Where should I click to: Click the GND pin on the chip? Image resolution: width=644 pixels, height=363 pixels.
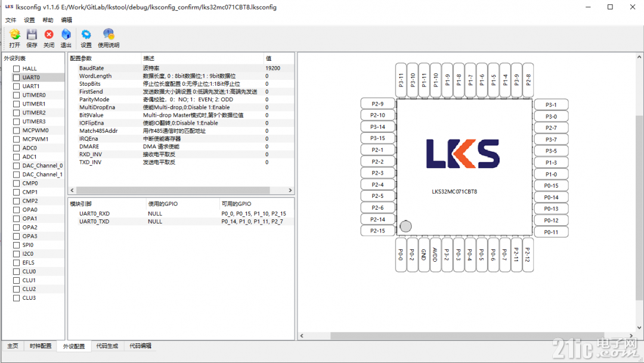[424, 255]
